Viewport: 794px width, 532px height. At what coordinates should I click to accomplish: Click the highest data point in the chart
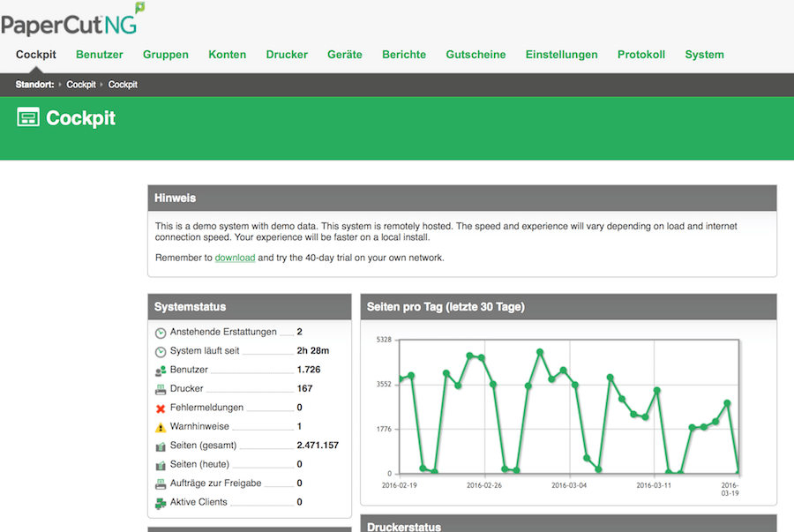click(x=540, y=352)
